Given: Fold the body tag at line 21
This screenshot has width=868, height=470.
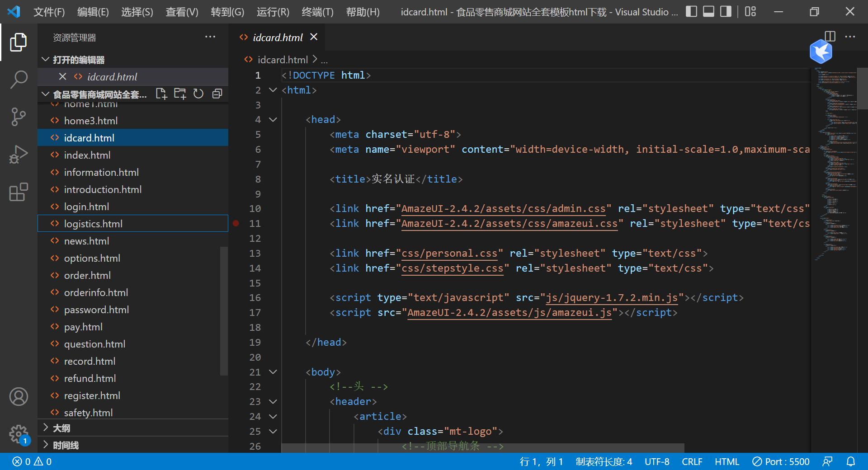Looking at the screenshot, I should [273, 372].
